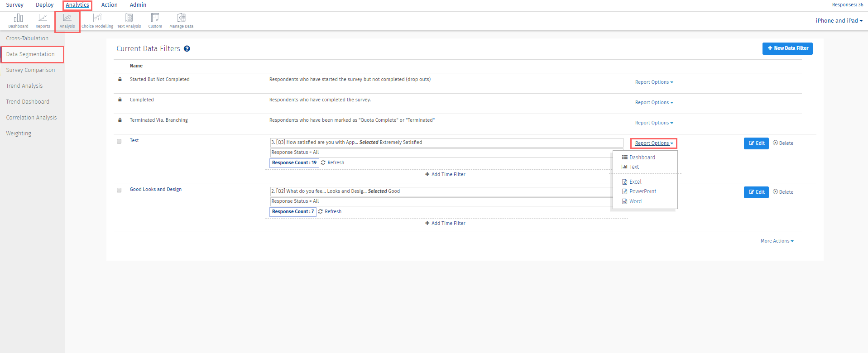Click lock icon for Started But Not Completed
Image resolution: width=868 pixels, height=353 pixels.
120,79
